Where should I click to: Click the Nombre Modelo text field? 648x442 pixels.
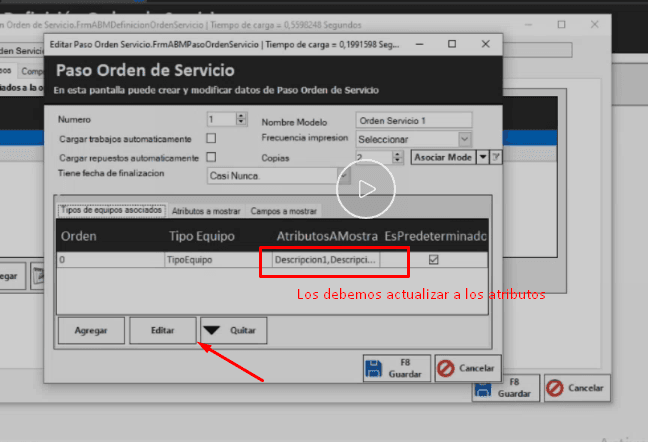412,120
